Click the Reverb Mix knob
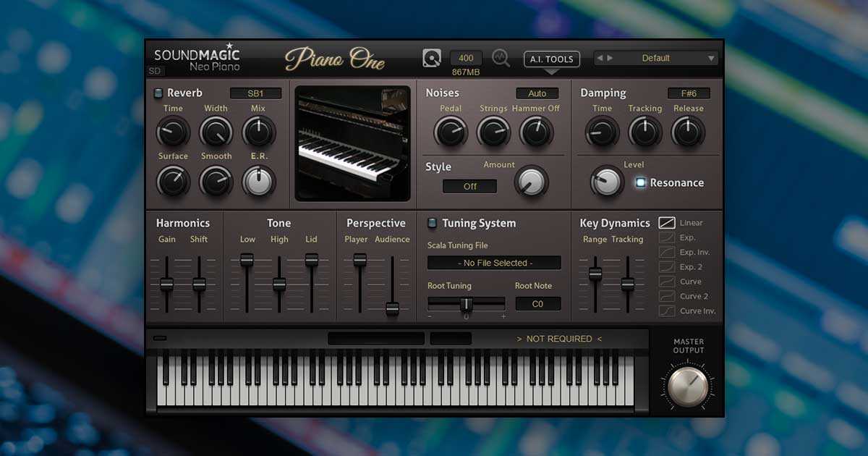The height and width of the screenshot is (456, 868). tap(258, 132)
